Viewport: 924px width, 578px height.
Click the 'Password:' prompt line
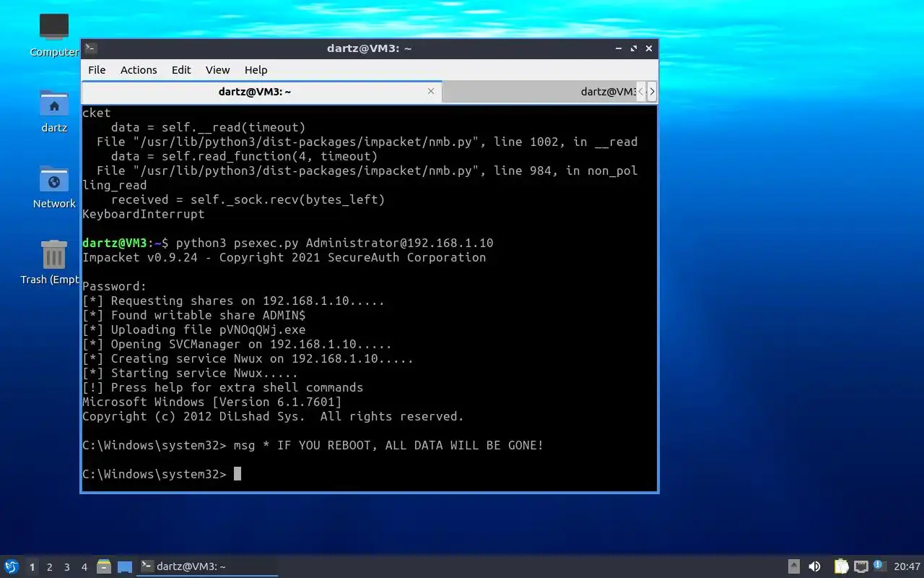click(115, 286)
